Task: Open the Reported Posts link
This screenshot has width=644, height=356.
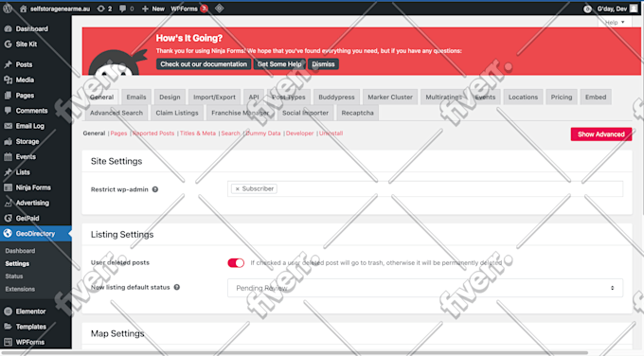Action: [153, 133]
